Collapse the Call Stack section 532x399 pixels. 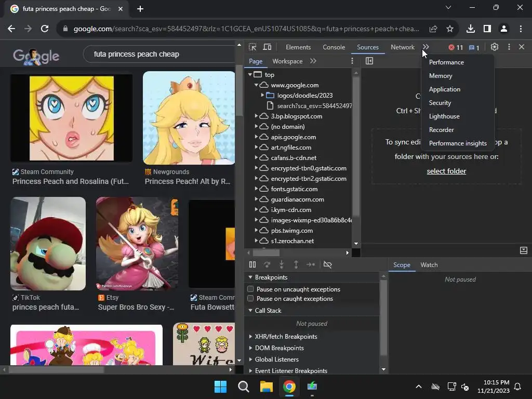pyautogui.click(x=250, y=311)
